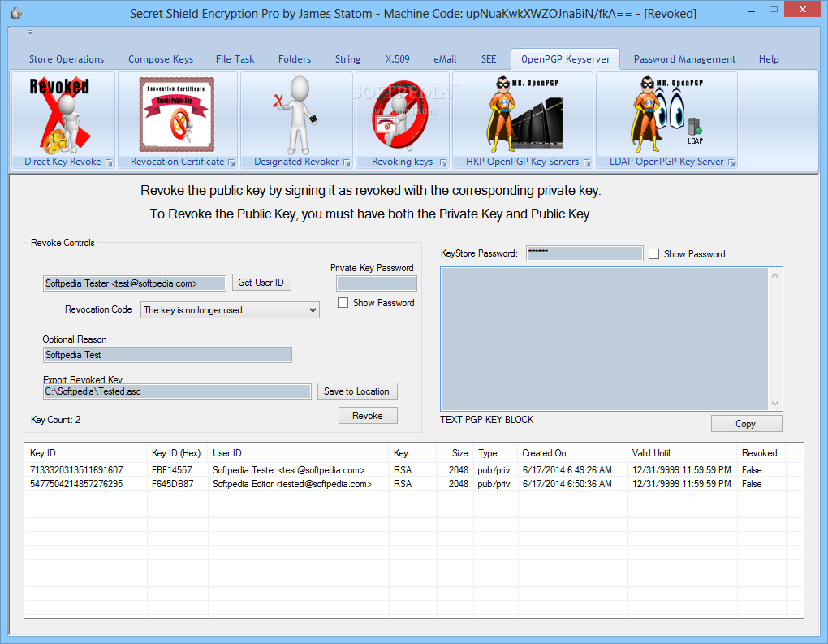This screenshot has height=644, width=828.
Task: Switch to String tab
Action: pos(347,59)
